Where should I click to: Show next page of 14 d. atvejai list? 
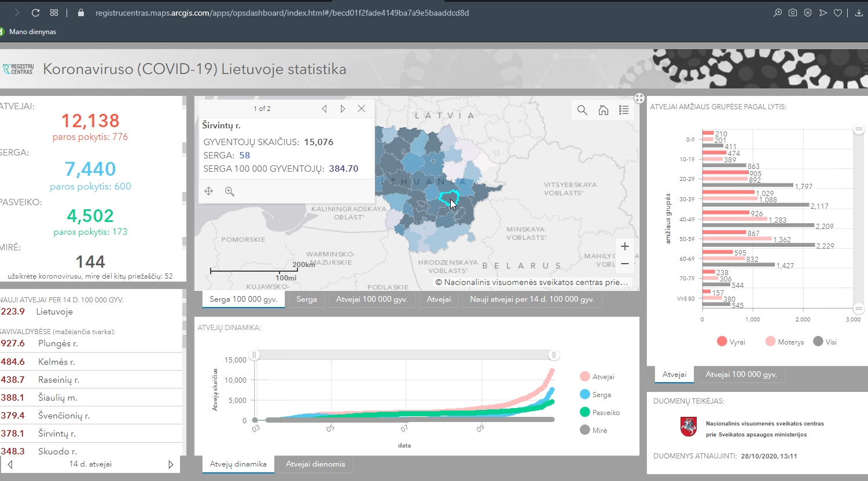tap(171, 464)
